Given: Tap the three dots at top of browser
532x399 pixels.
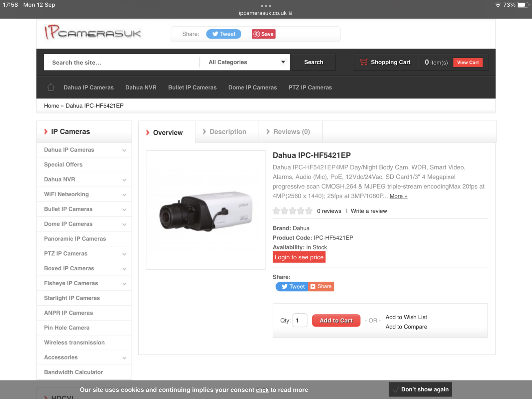Looking at the screenshot, I should [x=266, y=6].
